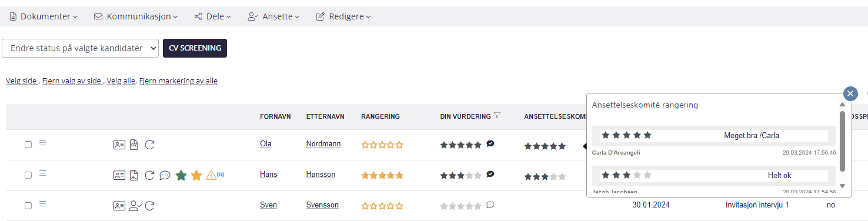Click person-check icon in Sven's row
Viewport: 868px width, 221px height.
[x=135, y=206]
